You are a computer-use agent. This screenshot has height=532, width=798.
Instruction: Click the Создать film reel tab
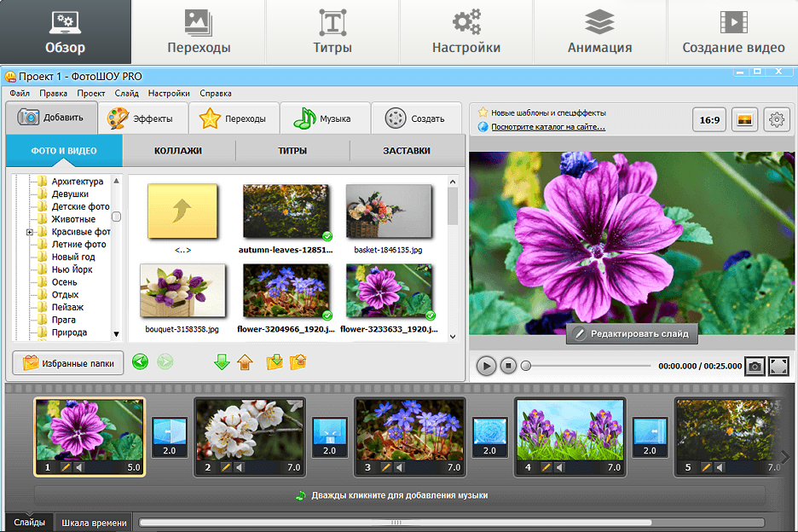tap(416, 119)
